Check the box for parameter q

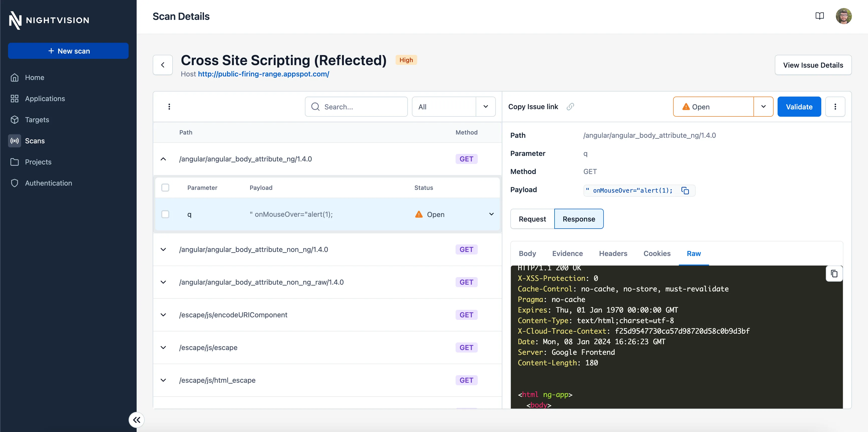[x=165, y=214]
